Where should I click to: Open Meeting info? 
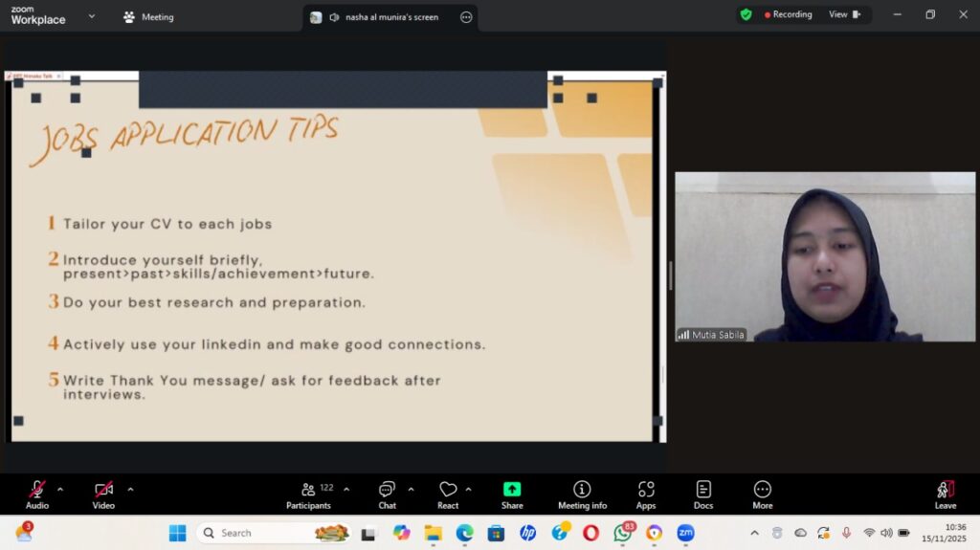pyautogui.click(x=582, y=494)
